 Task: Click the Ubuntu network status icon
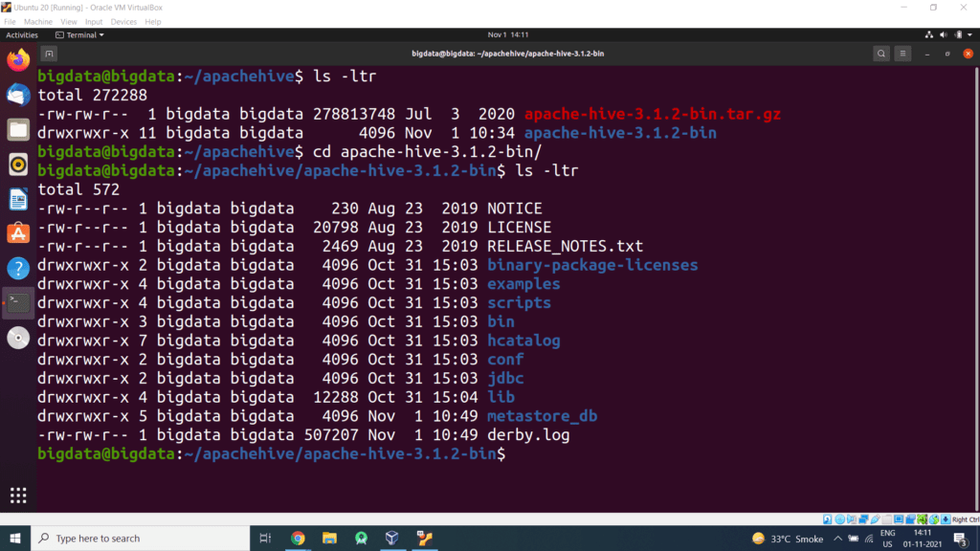coord(928,35)
